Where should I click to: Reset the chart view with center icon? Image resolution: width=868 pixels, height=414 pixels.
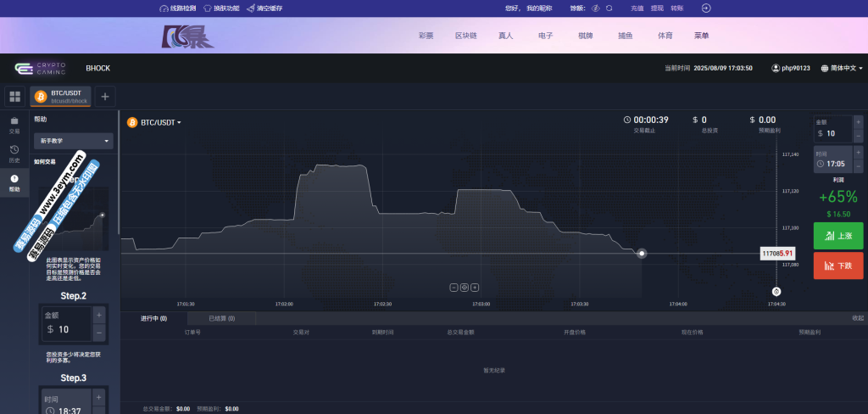[465, 287]
